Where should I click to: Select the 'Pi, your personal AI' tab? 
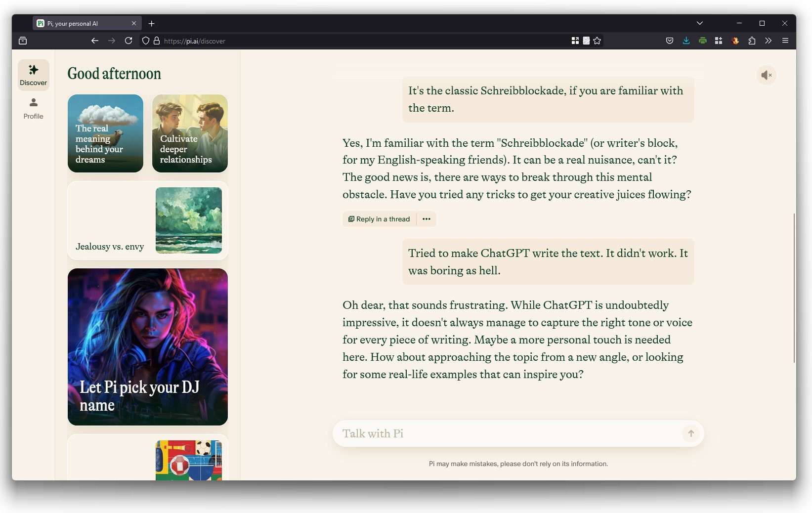click(87, 23)
